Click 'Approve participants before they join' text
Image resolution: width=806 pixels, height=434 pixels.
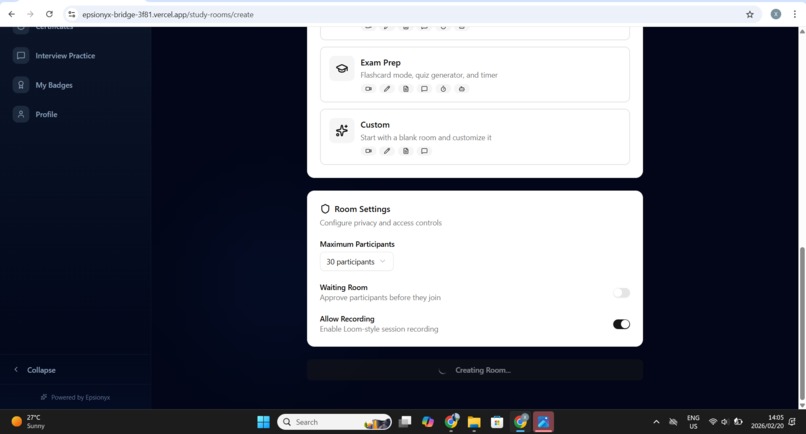(380, 298)
